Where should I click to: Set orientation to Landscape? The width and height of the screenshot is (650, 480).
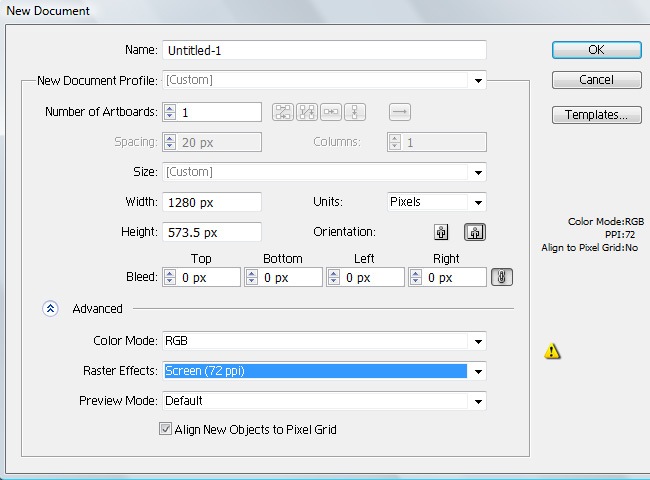pos(474,232)
